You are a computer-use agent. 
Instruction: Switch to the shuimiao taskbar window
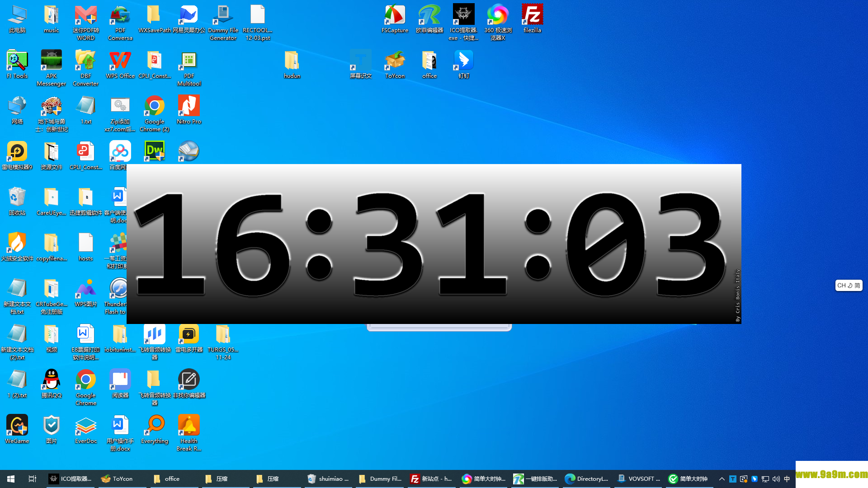tap(329, 479)
